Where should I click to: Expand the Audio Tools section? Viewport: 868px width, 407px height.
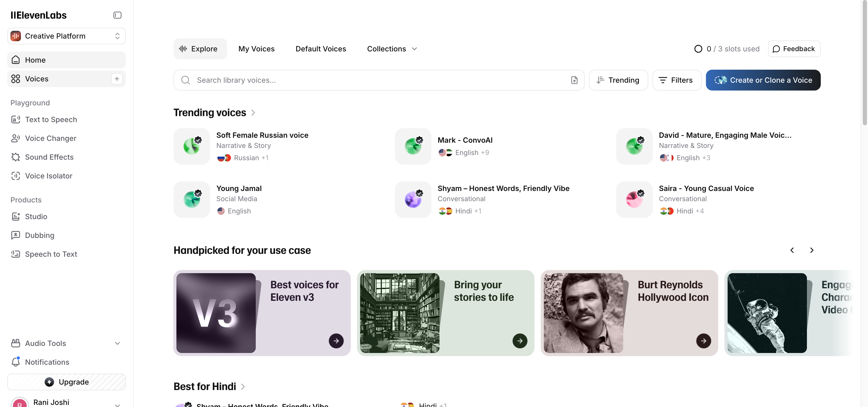(117, 343)
